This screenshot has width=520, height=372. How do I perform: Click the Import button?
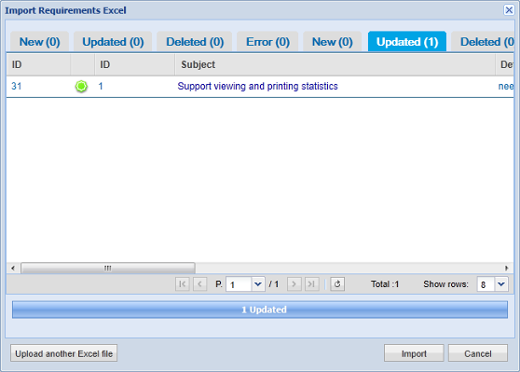tap(414, 353)
